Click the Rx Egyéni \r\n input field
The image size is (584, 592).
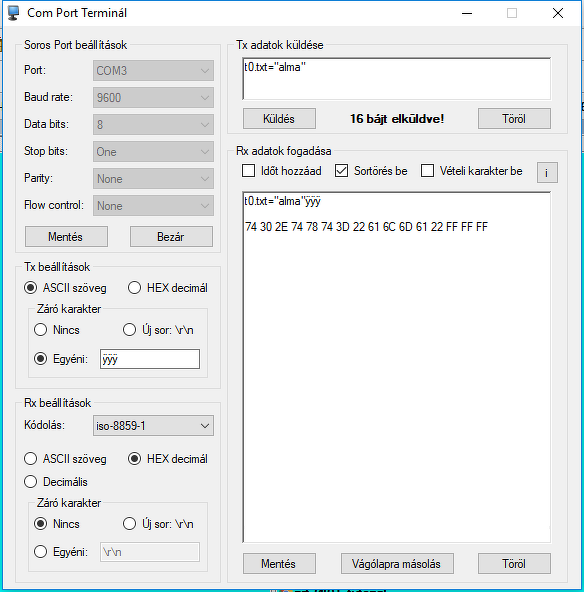(150, 552)
